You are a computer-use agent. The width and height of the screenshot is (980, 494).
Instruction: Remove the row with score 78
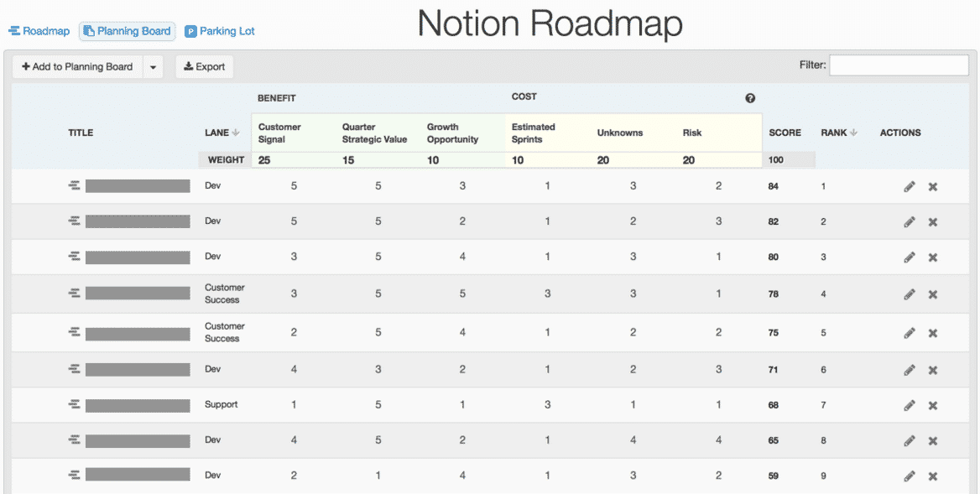point(932,294)
